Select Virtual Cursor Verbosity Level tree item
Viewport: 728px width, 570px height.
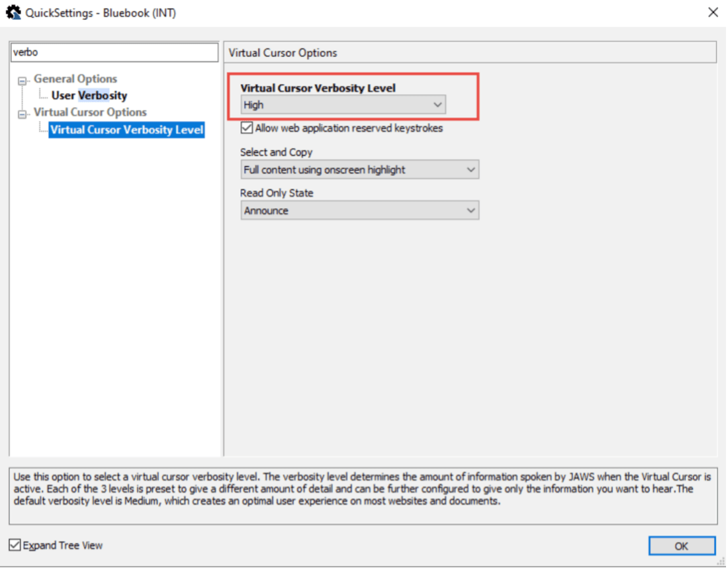(x=127, y=130)
